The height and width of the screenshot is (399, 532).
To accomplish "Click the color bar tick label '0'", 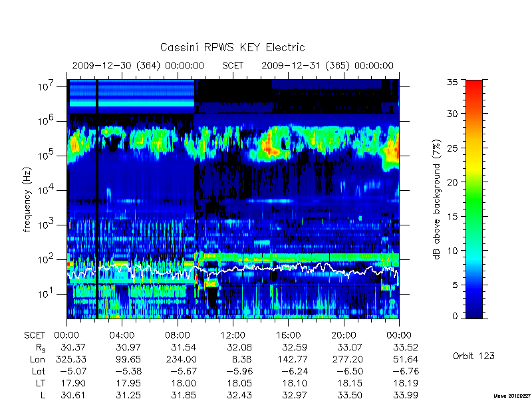I will point(455,316).
